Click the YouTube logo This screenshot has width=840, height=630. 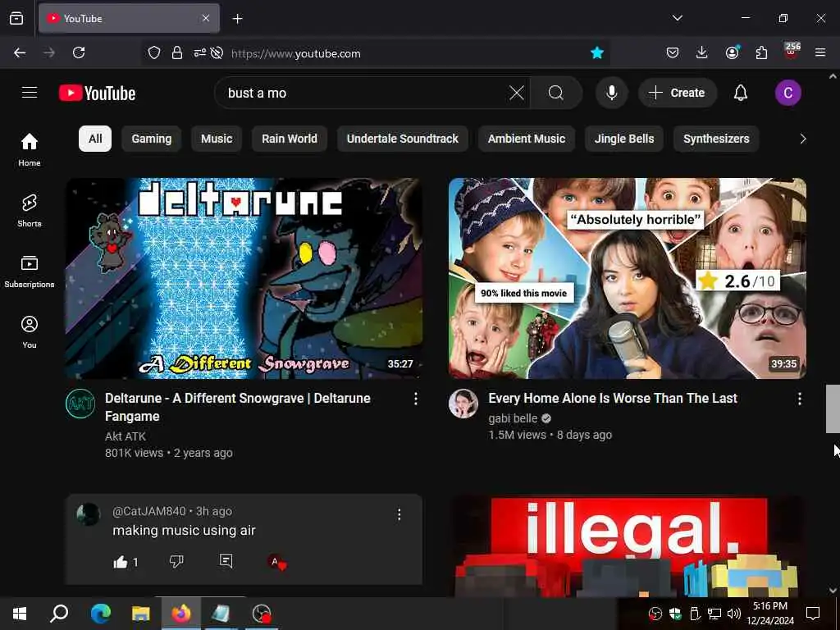click(x=97, y=94)
